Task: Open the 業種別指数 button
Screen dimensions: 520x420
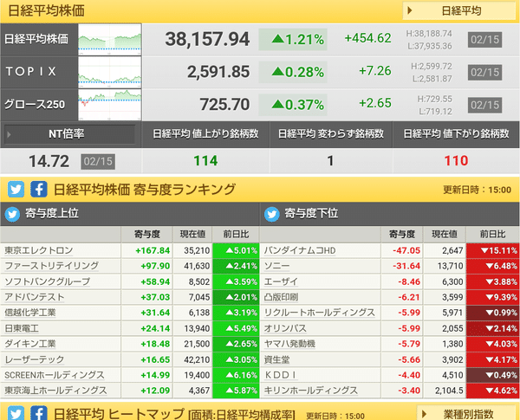Action: click(x=467, y=414)
